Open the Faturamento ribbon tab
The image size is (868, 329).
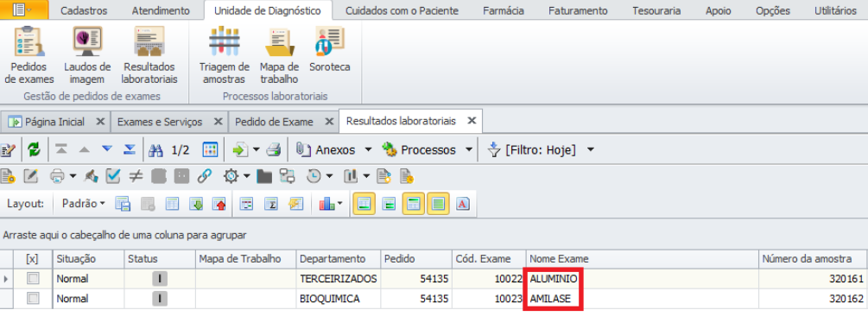(578, 10)
